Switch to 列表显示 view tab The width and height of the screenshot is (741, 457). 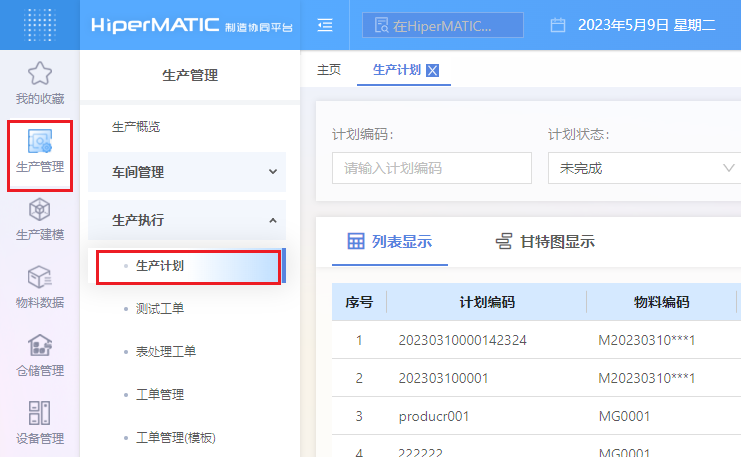click(x=390, y=241)
